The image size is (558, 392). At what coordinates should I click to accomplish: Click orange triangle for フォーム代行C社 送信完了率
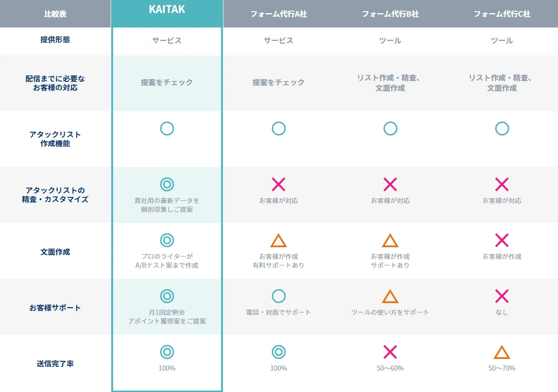click(x=502, y=353)
